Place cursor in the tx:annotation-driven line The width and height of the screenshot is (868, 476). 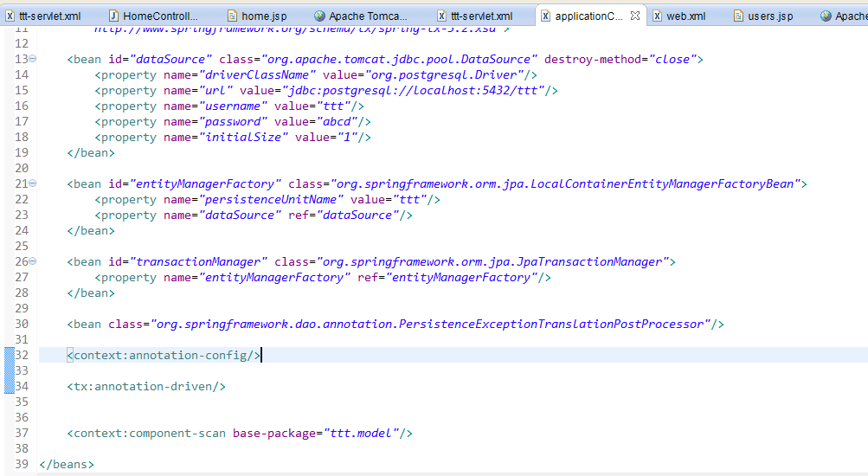coord(147,386)
